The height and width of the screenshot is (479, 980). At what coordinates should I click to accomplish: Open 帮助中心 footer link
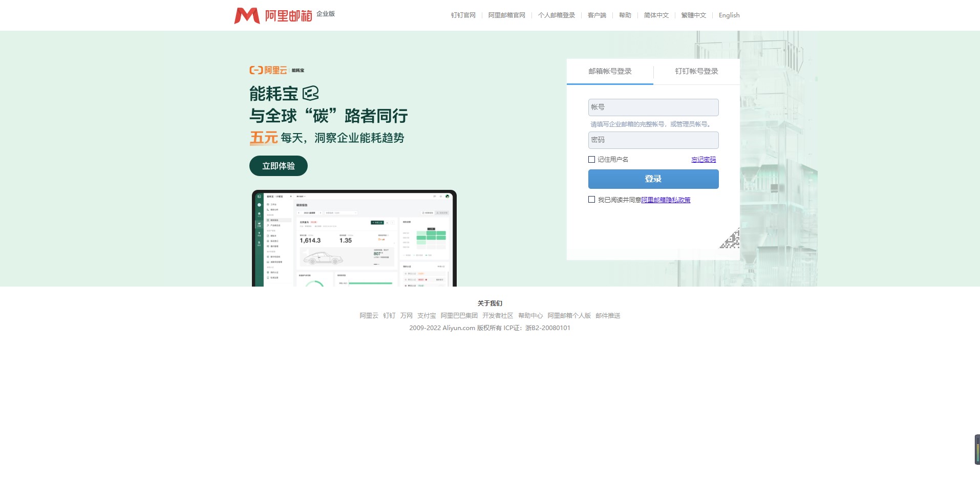(x=530, y=316)
